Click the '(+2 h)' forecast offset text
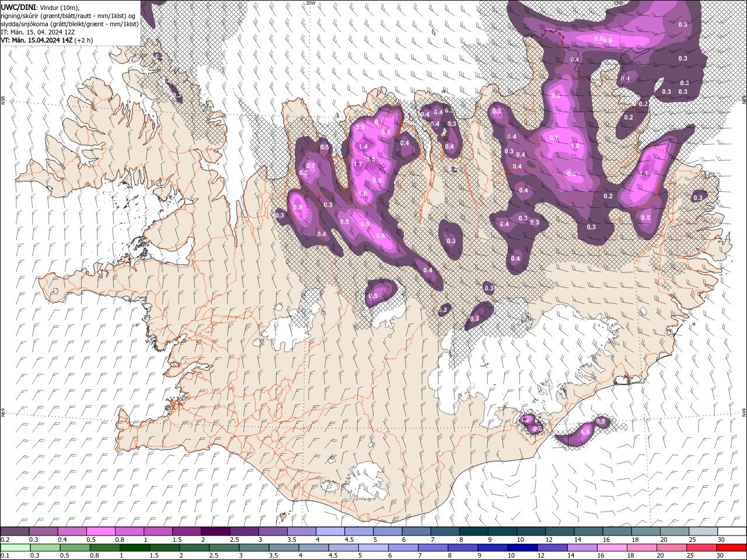Image resolution: width=747 pixels, height=560 pixels. (x=84, y=40)
